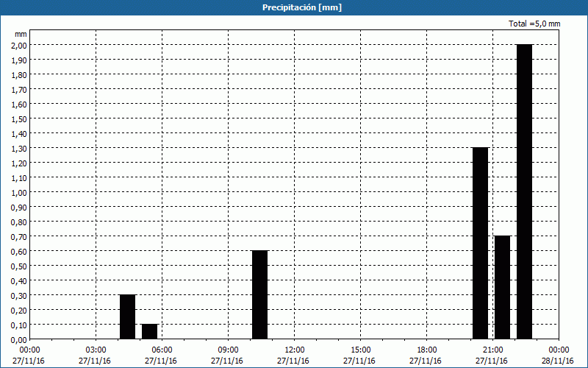The image size is (588, 368).
Task: Click the 06:00 time axis label
Action: (162, 350)
